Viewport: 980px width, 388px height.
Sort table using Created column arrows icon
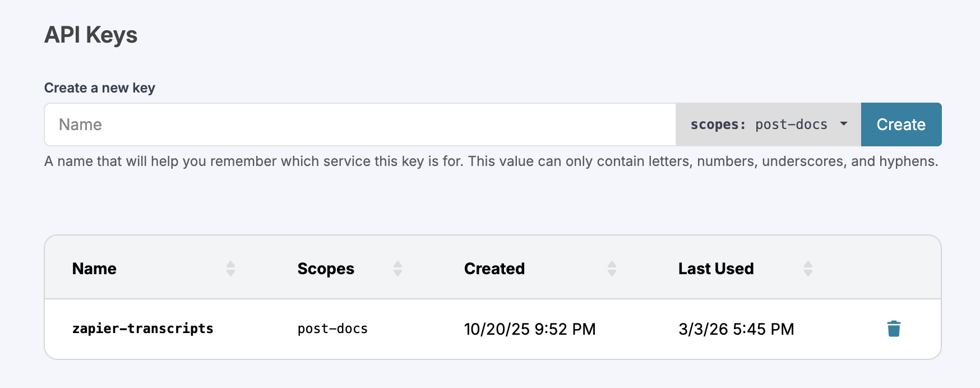(612, 269)
